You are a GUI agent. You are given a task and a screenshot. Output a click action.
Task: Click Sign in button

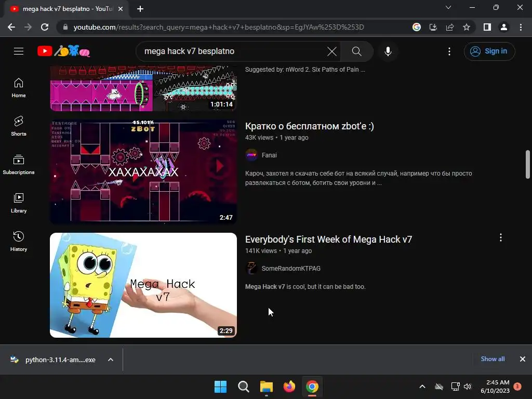[489, 51]
